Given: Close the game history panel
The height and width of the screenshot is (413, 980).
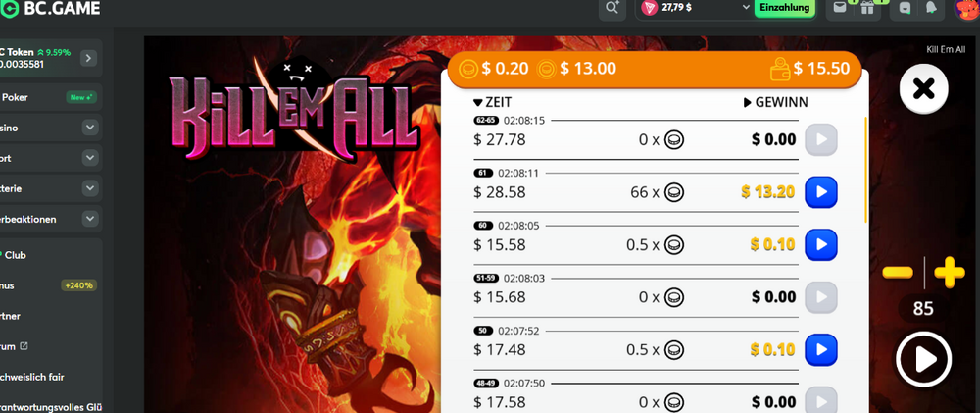Looking at the screenshot, I should (924, 89).
